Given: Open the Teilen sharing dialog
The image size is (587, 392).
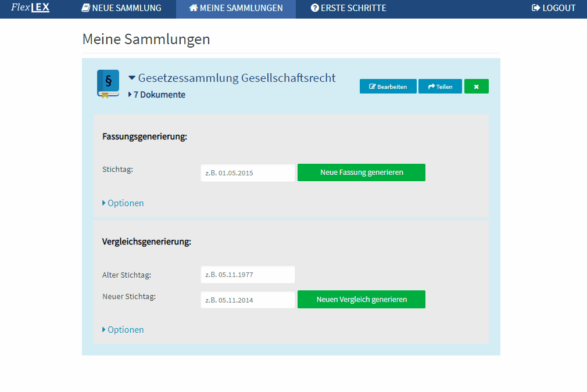Looking at the screenshot, I should pyautogui.click(x=439, y=86).
